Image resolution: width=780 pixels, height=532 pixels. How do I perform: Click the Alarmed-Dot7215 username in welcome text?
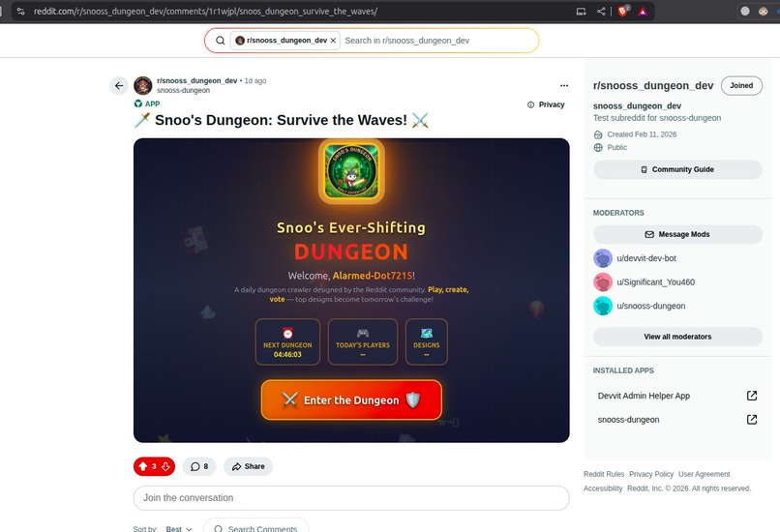pyautogui.click(x=372, y=276)
